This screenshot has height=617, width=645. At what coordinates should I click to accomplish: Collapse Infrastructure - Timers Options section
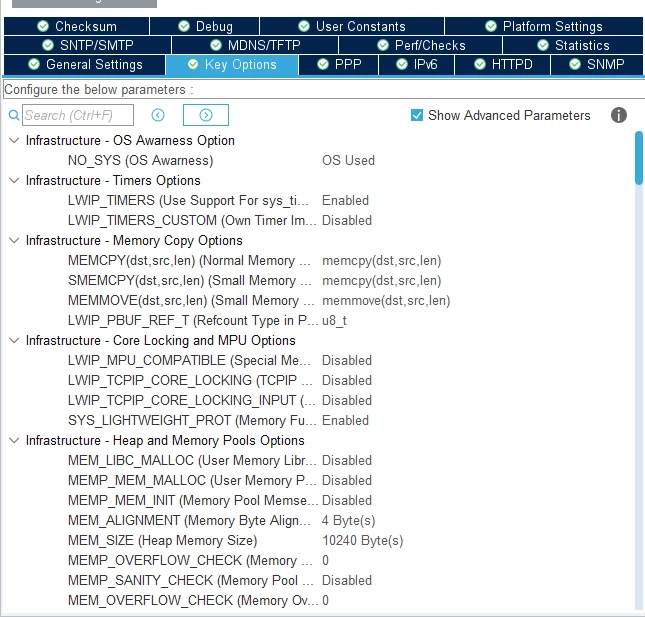[14, 181]
